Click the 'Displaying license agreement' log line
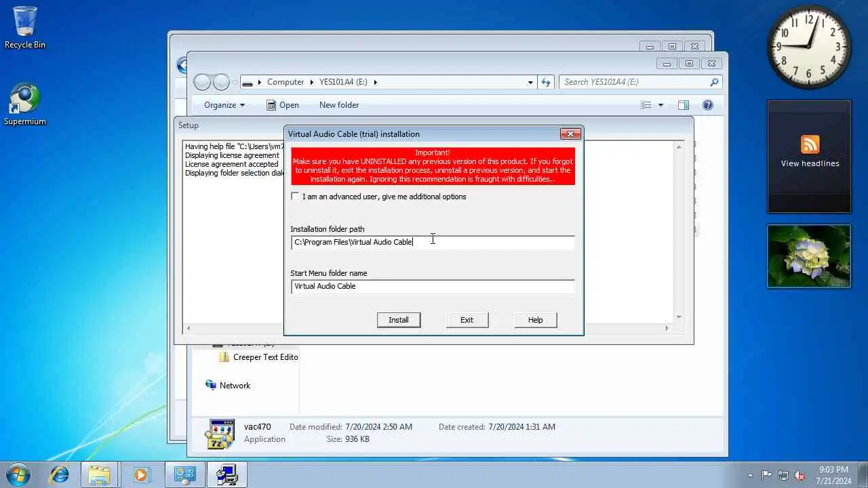 (x=232, y=155)
